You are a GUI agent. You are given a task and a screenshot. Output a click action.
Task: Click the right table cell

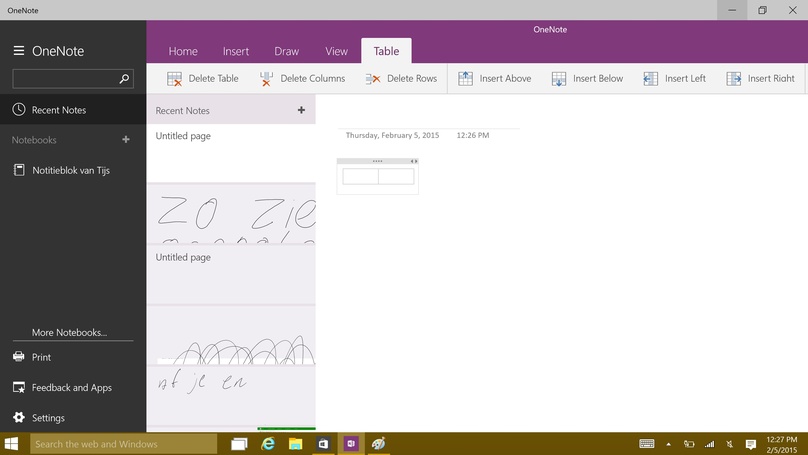point(396,176)
